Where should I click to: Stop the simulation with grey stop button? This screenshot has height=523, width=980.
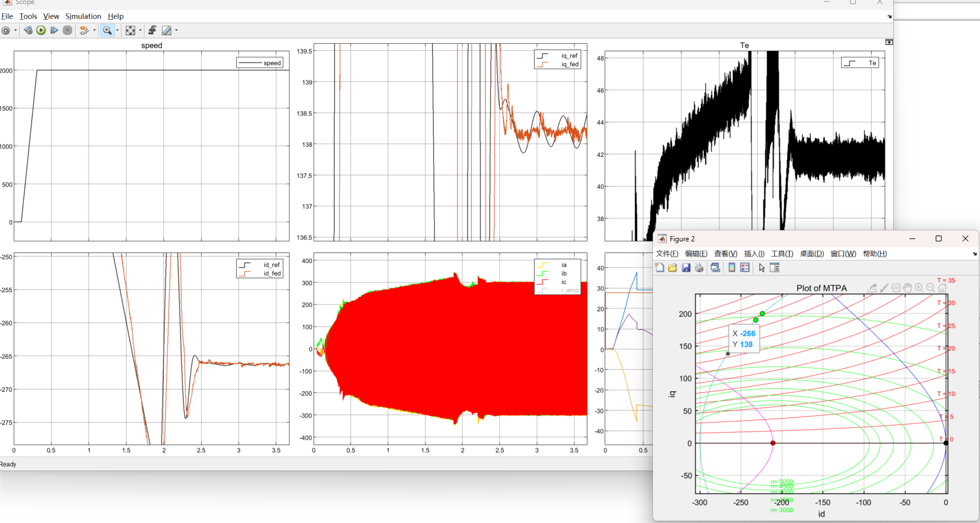[x=68, y=30]
